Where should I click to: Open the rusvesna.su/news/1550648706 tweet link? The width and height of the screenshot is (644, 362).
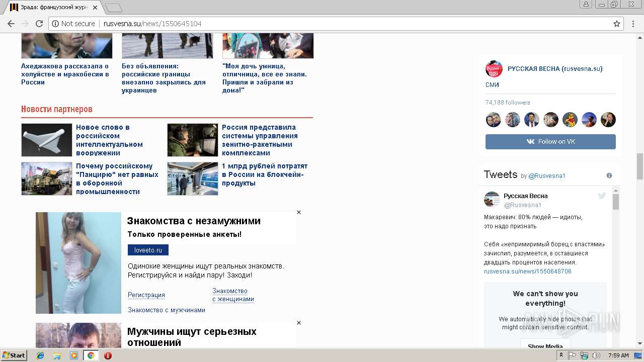(x=528, y=271)
